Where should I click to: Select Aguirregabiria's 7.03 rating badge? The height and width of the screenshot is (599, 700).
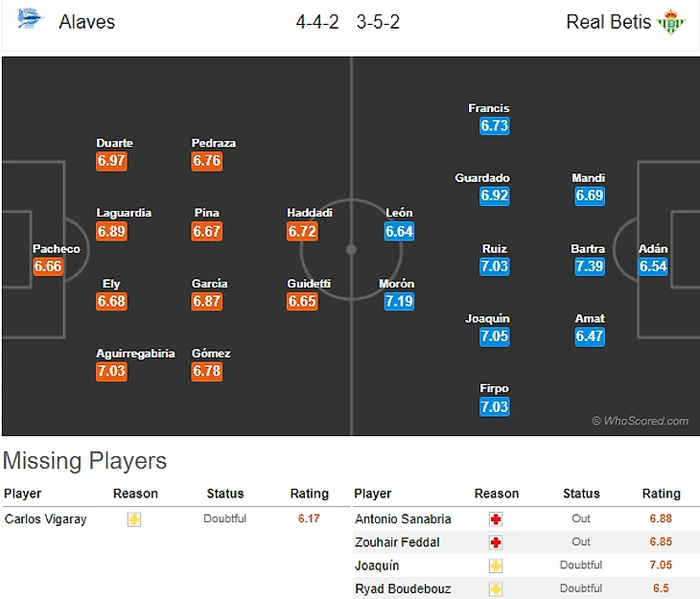[x=111, y=371]
